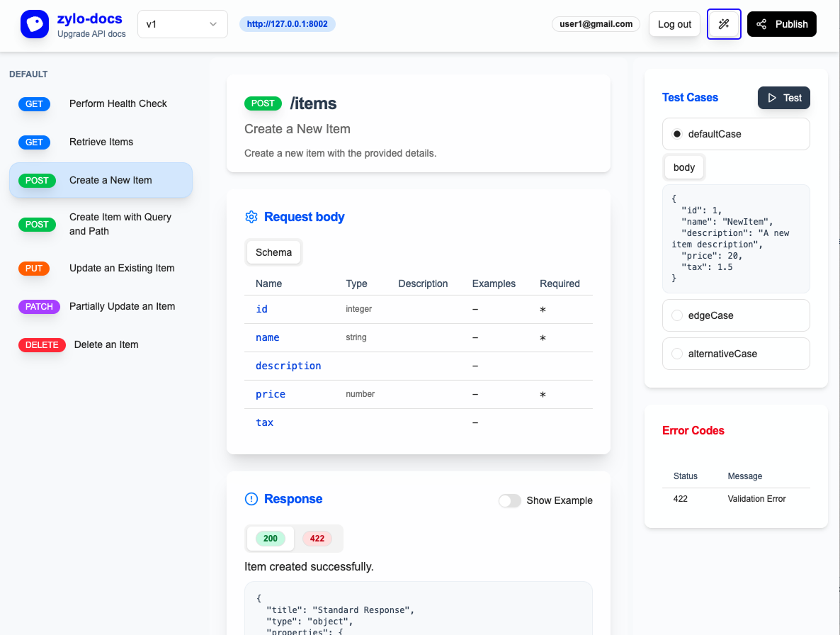
Task: Click the chevron in version selector
Action: (213, 24)
